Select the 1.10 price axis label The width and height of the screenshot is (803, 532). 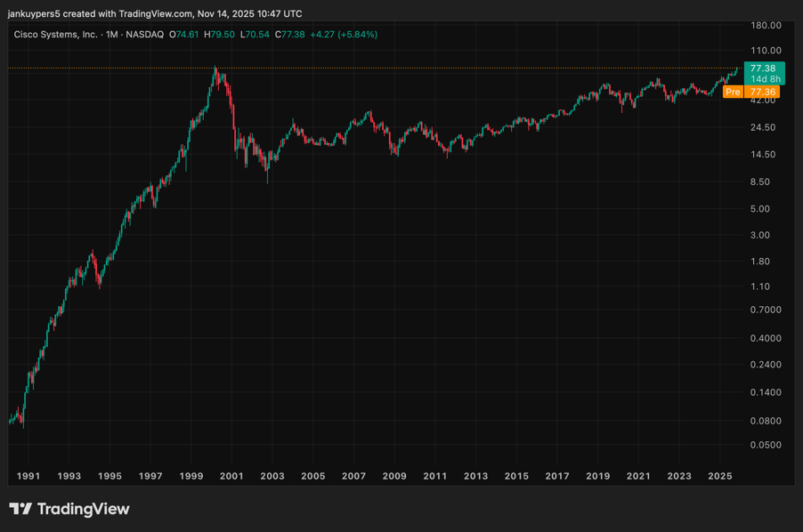[x=760, y=286]
